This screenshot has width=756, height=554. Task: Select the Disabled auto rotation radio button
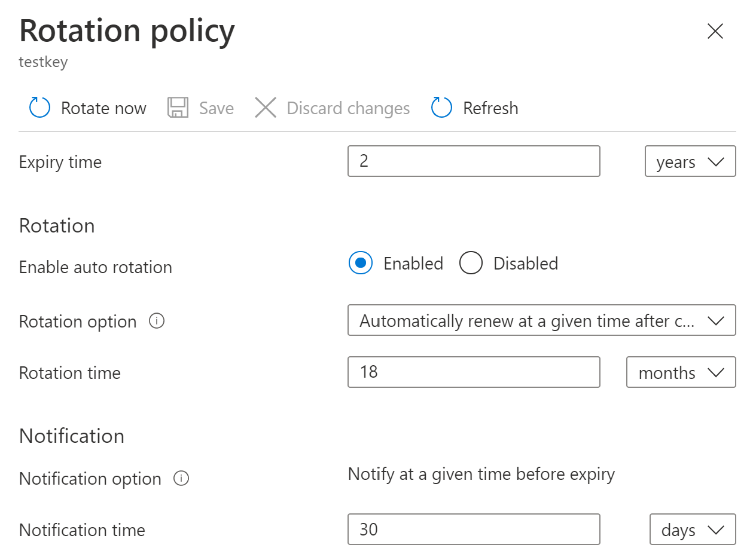471,264
